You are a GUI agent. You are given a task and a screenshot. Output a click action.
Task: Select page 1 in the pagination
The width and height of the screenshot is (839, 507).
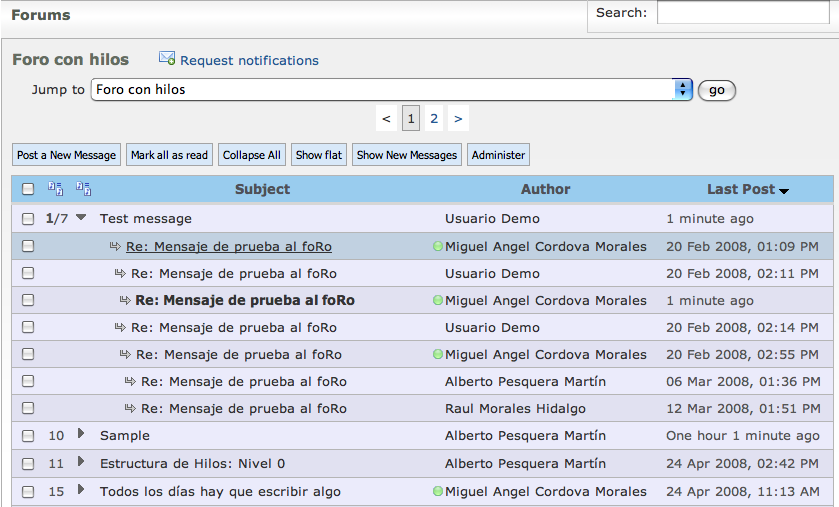coord(411,119)
